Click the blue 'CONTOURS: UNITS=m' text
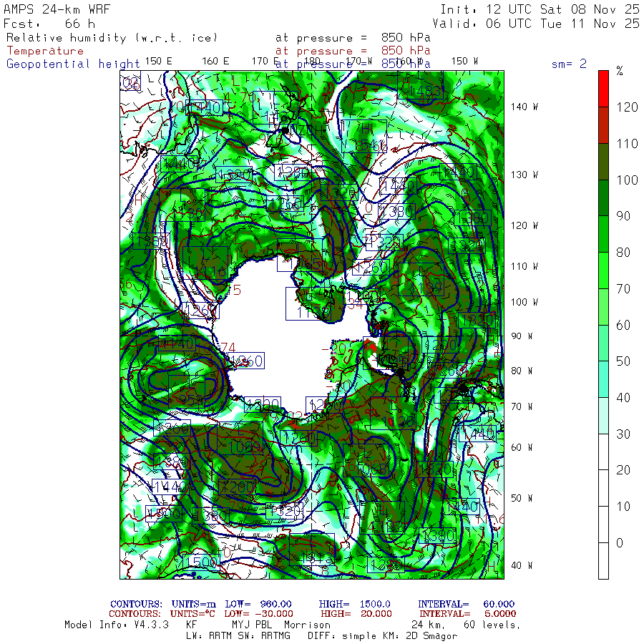The image size is (644, 644). point(163,604)
